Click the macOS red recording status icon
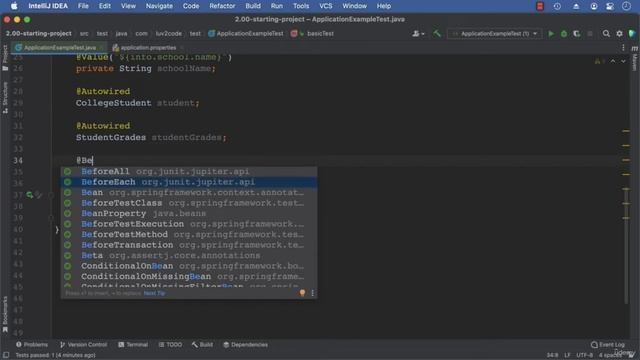The image size is (640, 360). pyautogui.click(x=540, y=6)
